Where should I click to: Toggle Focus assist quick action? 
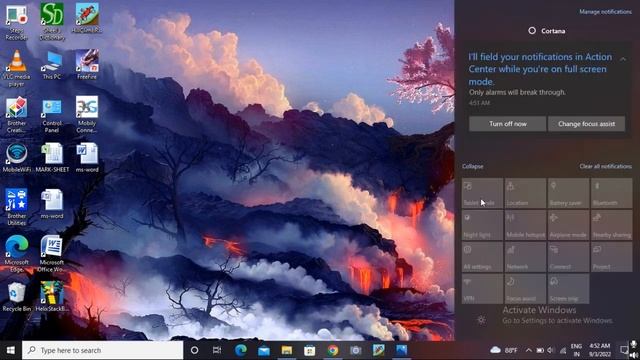click(525, 289)
